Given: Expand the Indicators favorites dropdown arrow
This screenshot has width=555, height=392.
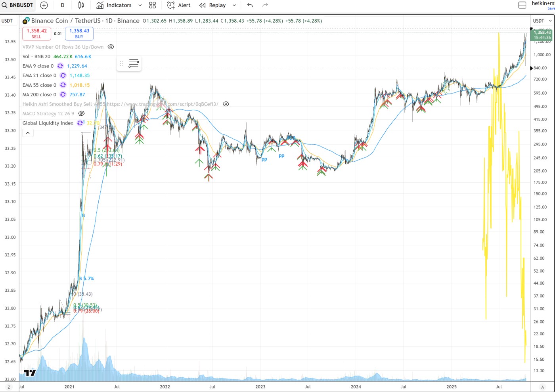Looking at the screenshot, I should (140, 5).
